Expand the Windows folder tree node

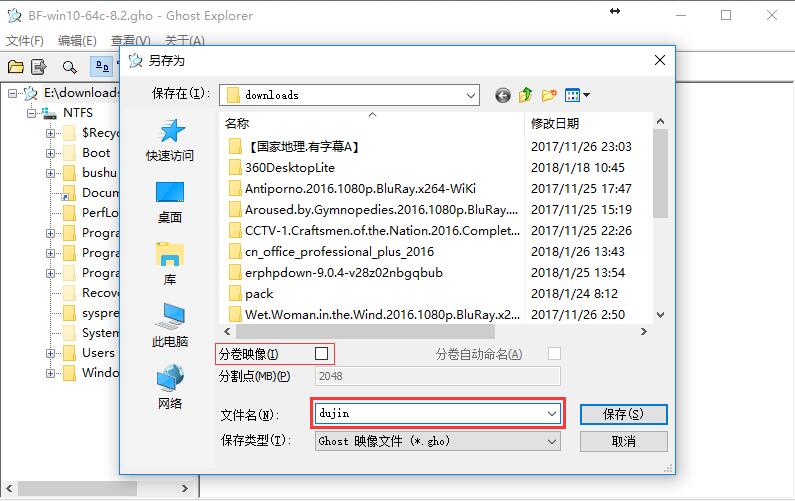click(x=50, y=373)
